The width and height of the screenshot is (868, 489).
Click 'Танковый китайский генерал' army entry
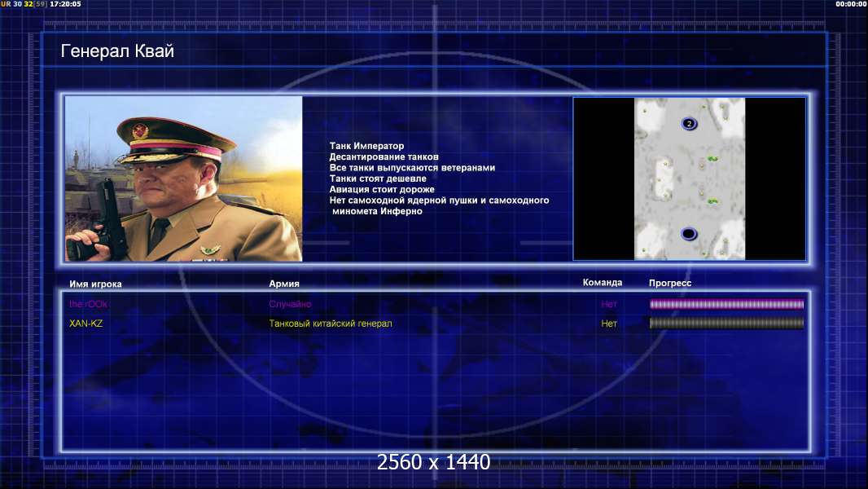331,324
